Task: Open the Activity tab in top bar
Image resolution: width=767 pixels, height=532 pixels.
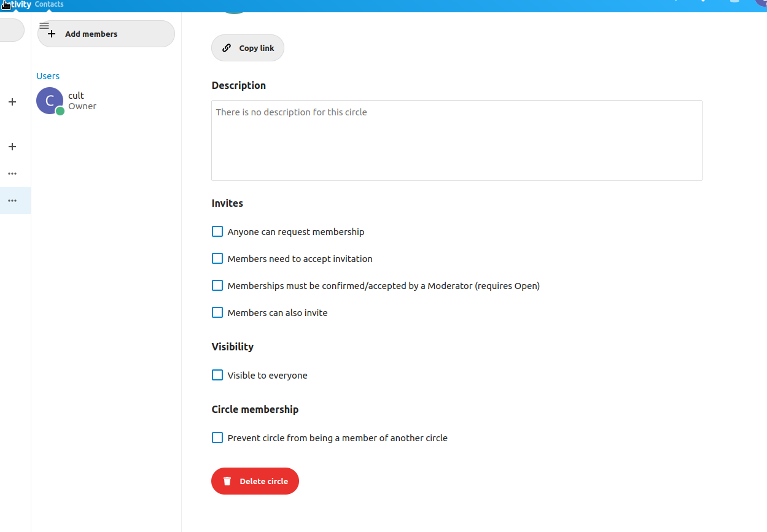Action: pyautogui.click(x=16, y=4)
